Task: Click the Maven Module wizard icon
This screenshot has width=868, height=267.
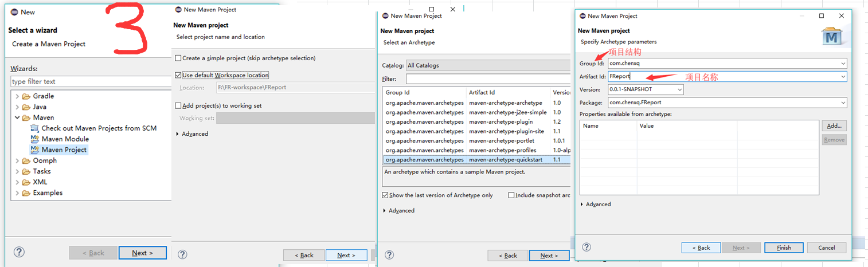Action: pos(35,139)
